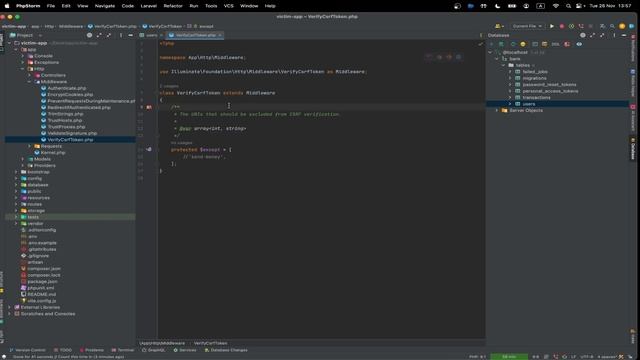640x360 pixels.
Task: Collapse the Middleware folder
Action: (29, 82)
